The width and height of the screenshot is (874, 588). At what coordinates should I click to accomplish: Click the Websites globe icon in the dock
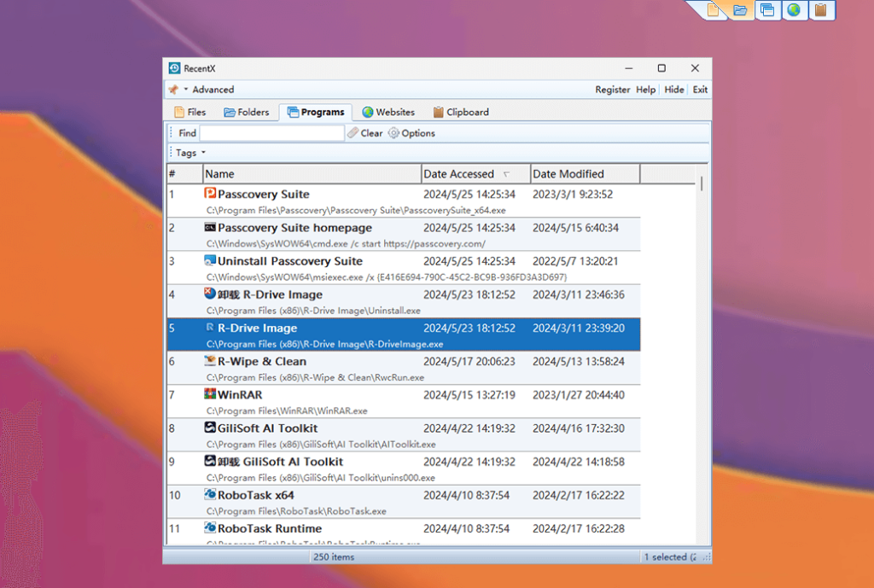click(x=795, y=10)
